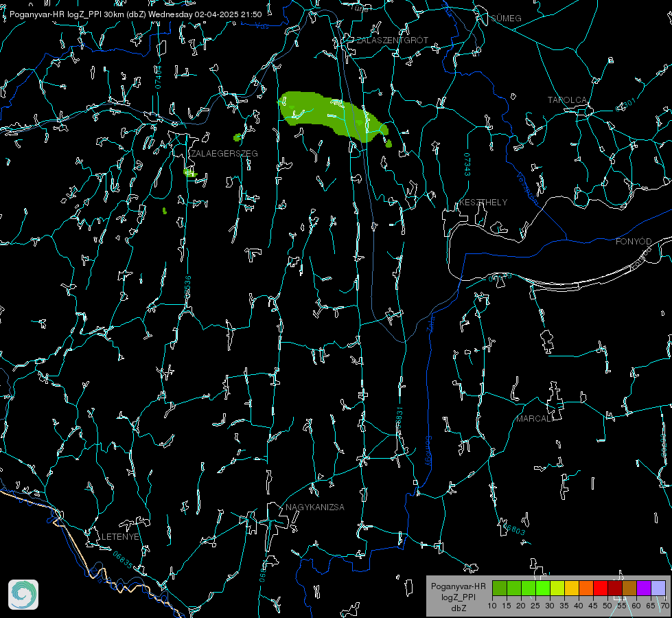The image size is (672, 618).
Task: Click the swirl logo icon at the bottom left
Action: click(x=23, y=595)
